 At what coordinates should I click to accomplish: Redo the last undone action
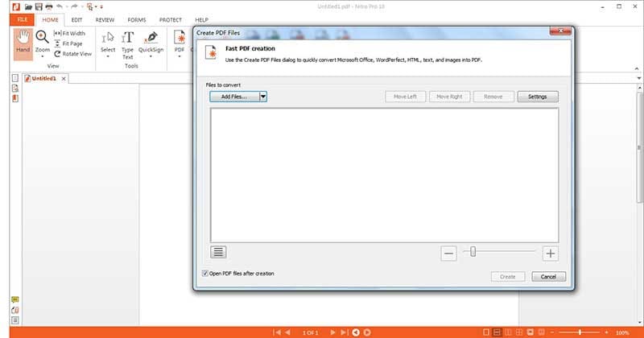point(74,6)
